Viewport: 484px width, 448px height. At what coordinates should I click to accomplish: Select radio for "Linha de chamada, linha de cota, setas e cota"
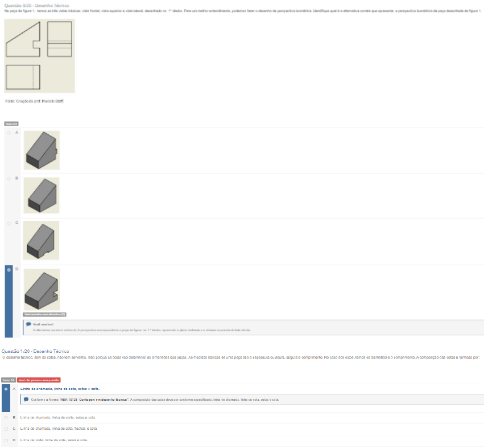pos(6,389)
